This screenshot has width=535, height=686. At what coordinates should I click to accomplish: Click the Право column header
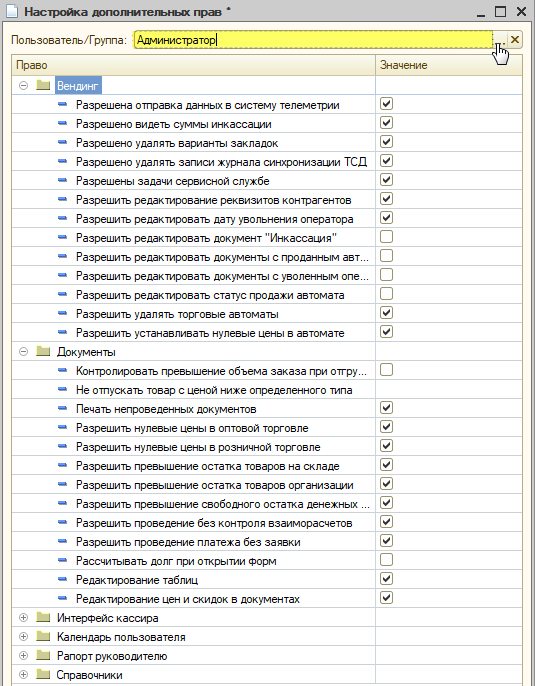pyautogui.click(x=193, y=65)
